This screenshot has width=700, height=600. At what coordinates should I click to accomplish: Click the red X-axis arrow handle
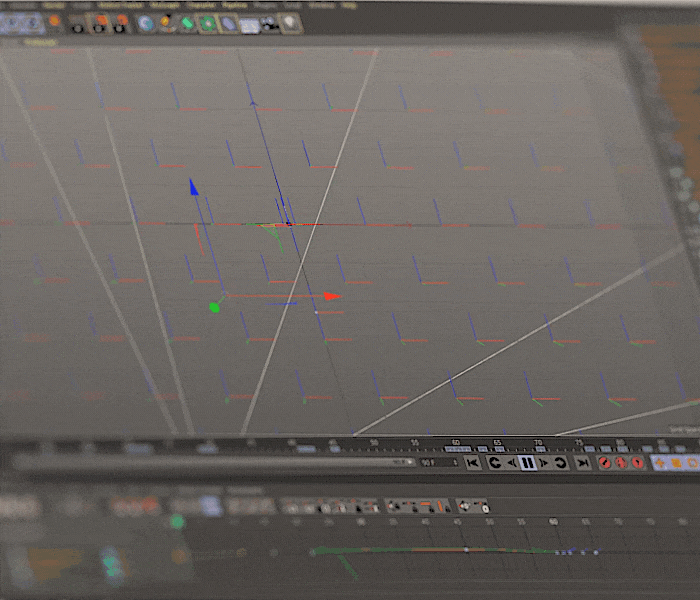click(x=332, y=296)
